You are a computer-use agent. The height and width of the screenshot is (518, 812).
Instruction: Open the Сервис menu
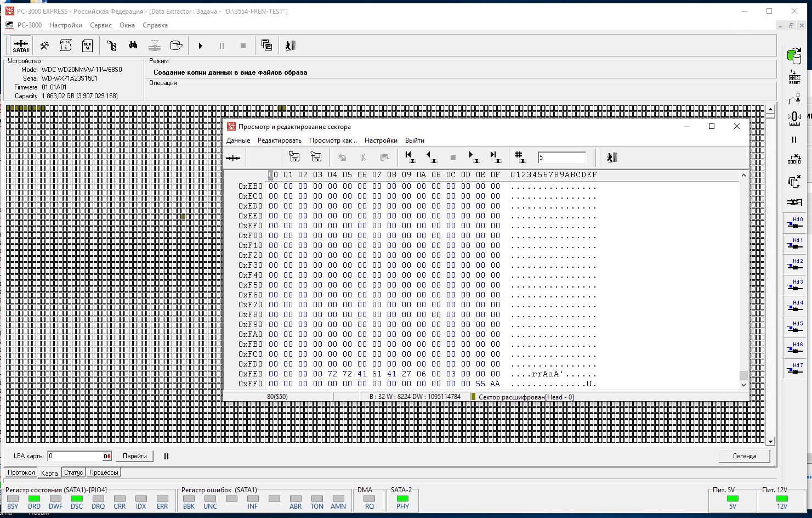tap(101, 25)
